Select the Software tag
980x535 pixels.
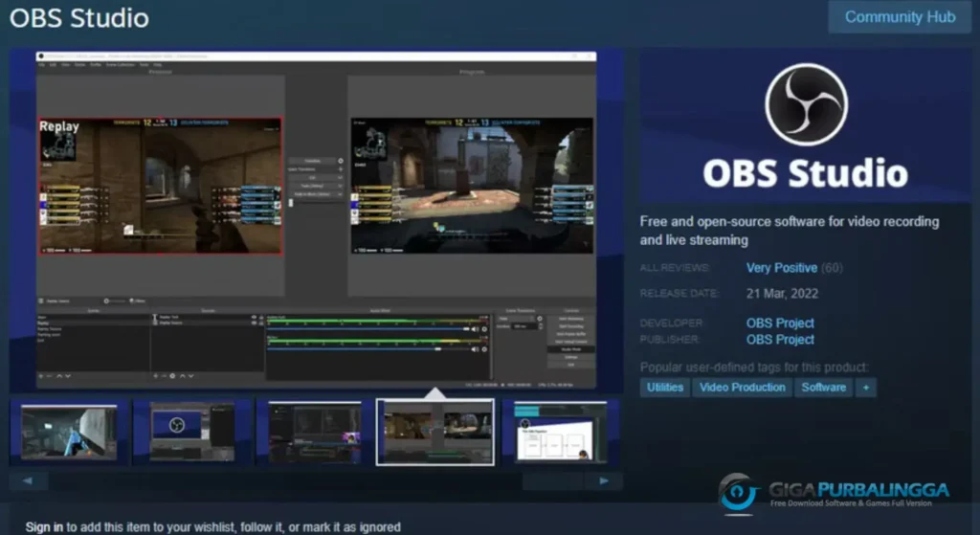tap(824, 388)
